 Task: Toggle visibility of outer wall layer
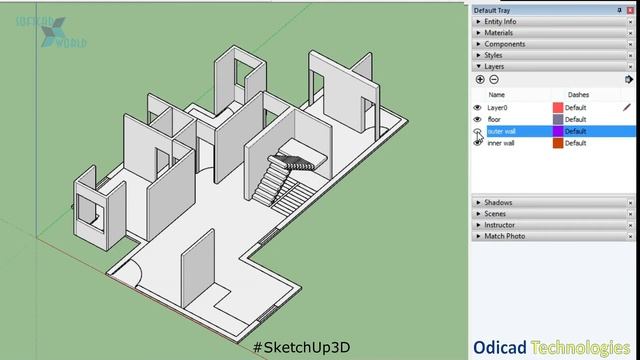[477, 131]
